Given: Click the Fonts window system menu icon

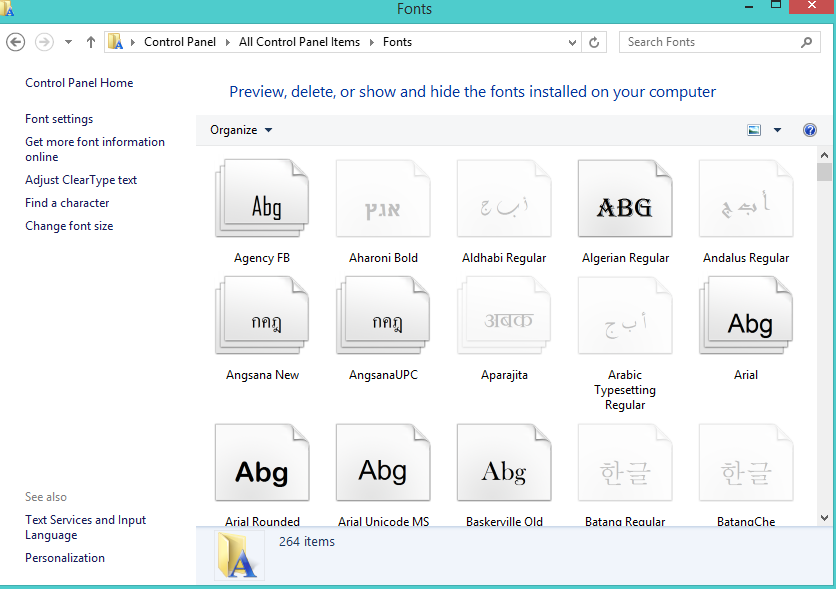Looking at the screenshot, I should coord(7,8).
